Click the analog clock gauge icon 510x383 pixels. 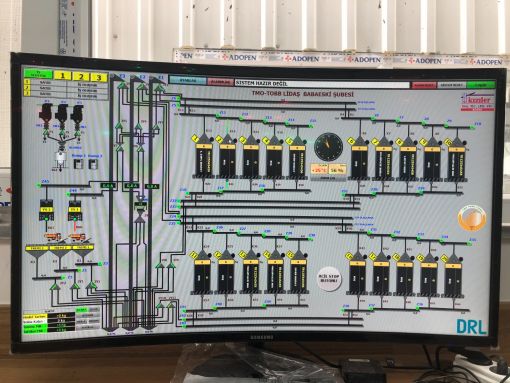tap(328, 147)
